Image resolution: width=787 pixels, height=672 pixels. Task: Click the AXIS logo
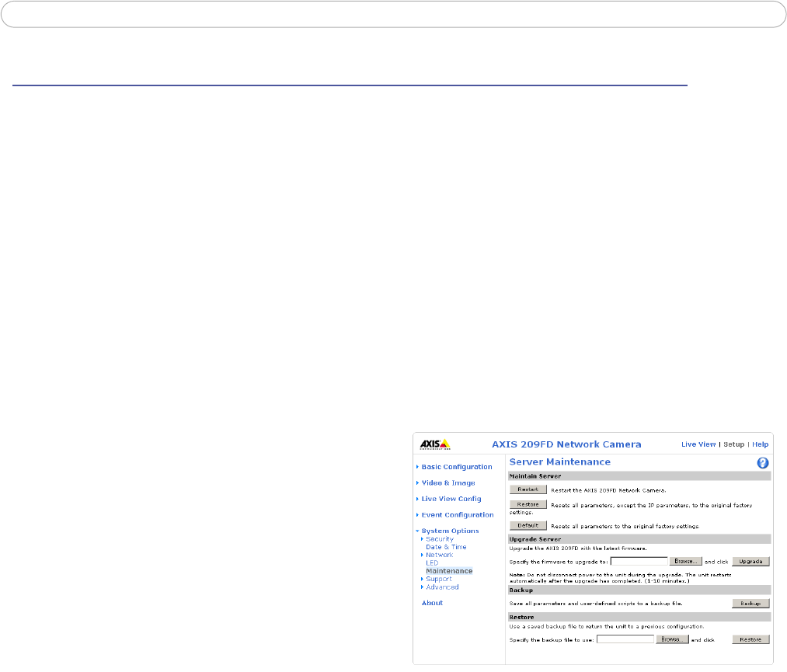[x=434, y=444]
